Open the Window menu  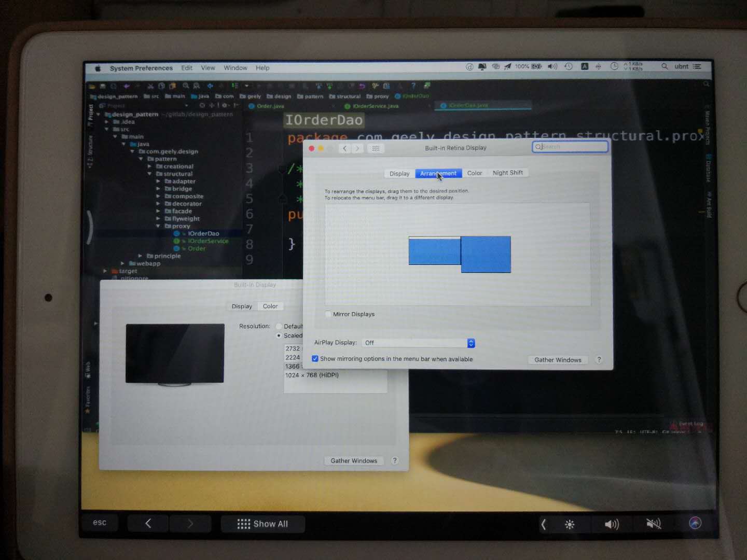(236, 68)
